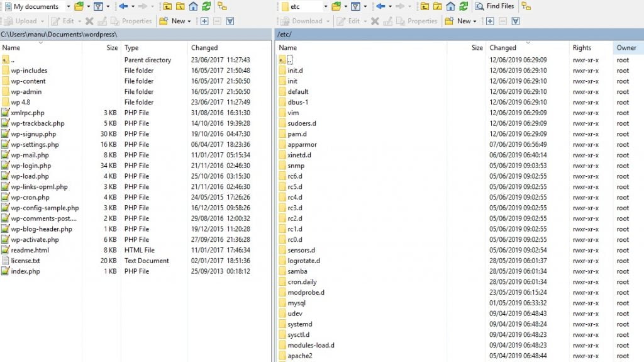
Task: Go back in local panel history
Action: [x=123, y=6]
